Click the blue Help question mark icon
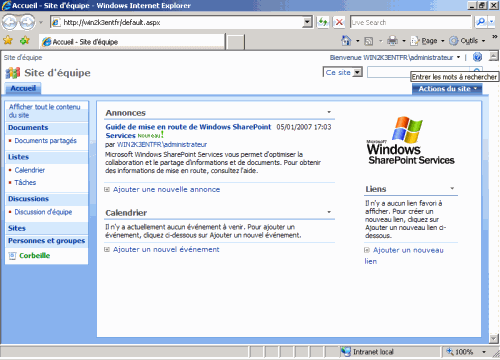Screen dimensions: 500x360 click(x=477, y=57)
